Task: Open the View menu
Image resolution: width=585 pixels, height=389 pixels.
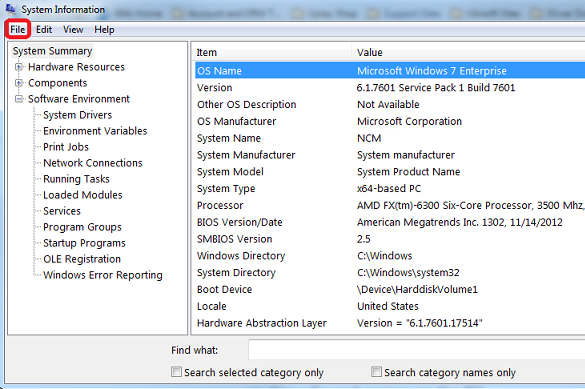Action: tap(73, 29)
